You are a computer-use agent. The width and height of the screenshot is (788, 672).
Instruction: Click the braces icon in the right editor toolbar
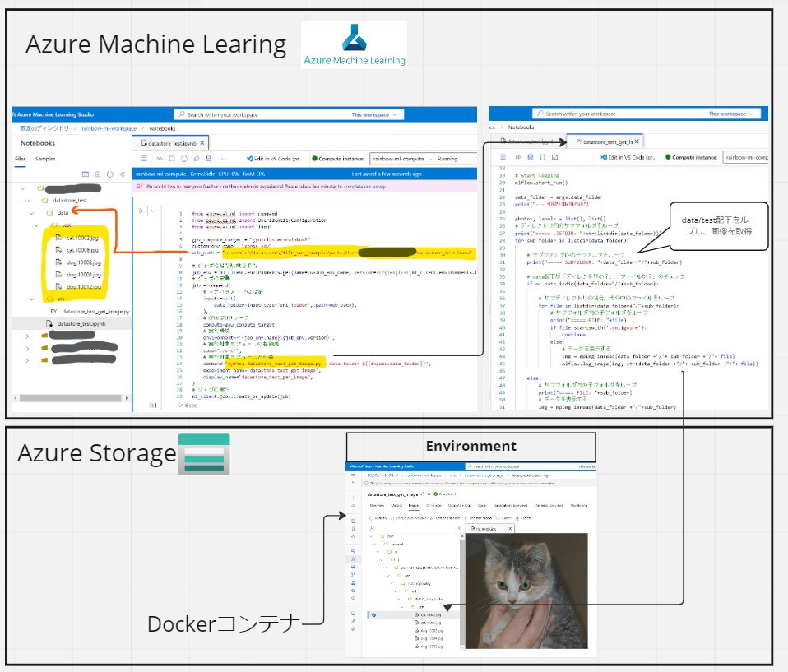(x=542, y=157)
